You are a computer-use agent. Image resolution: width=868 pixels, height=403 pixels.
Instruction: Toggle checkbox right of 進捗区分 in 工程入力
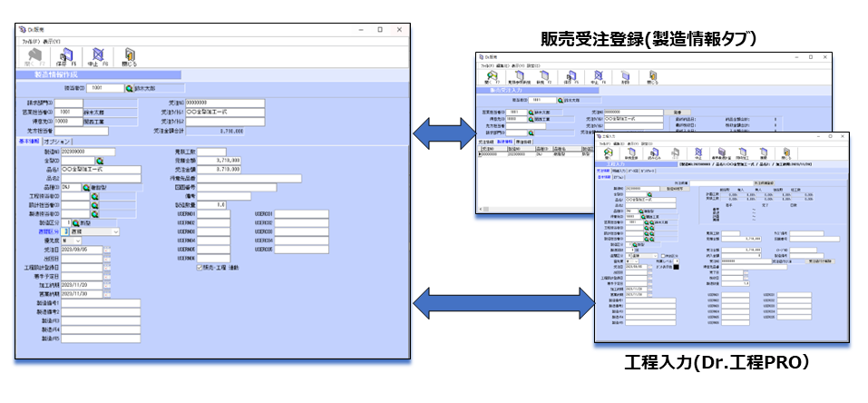663,256
